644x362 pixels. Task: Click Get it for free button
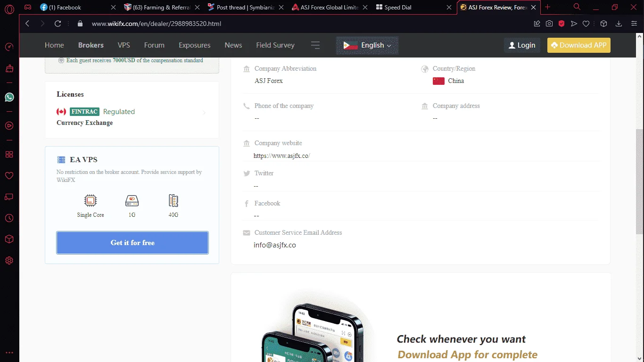[132, 243]
